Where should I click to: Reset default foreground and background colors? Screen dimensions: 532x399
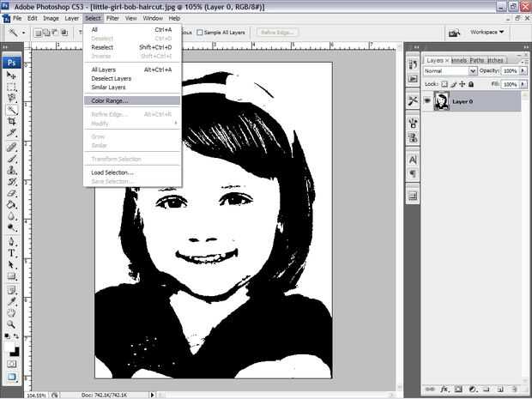[7, 336]
